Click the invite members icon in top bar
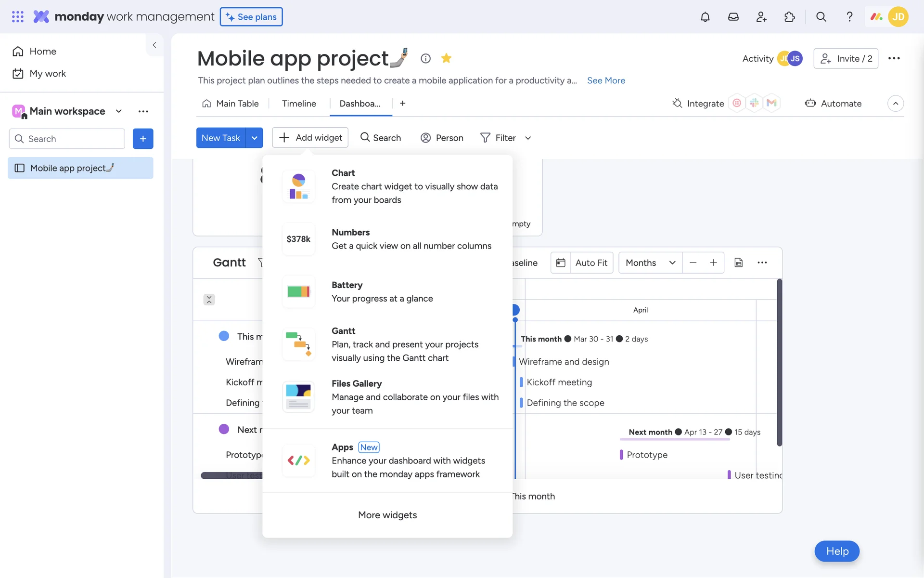This screenshot has height=578, width=924. tap(761, 17)
